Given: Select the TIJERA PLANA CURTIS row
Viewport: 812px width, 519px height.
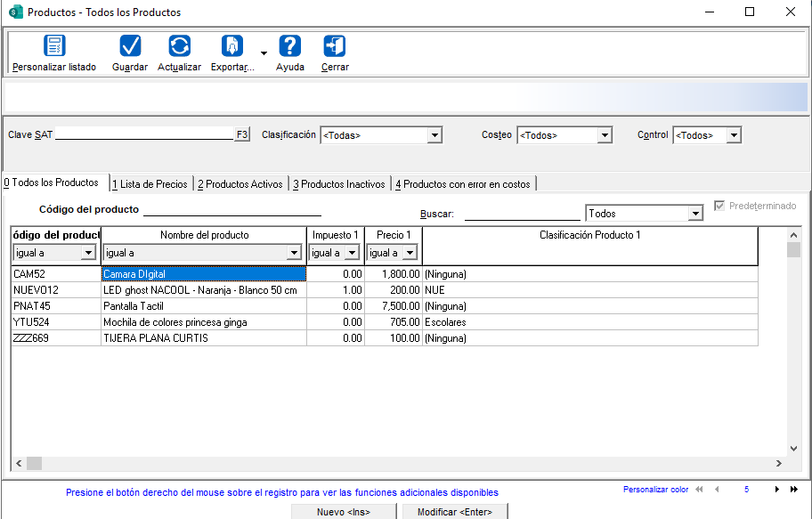Looking at the screenshot, I should click(x=385, y=338).
